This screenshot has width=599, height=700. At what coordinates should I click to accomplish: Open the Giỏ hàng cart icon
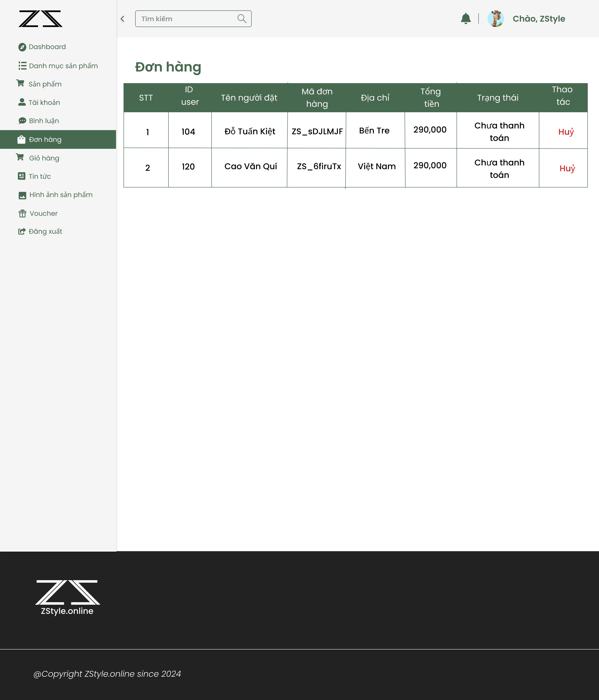pyautogui.click(x=20, y=157)
